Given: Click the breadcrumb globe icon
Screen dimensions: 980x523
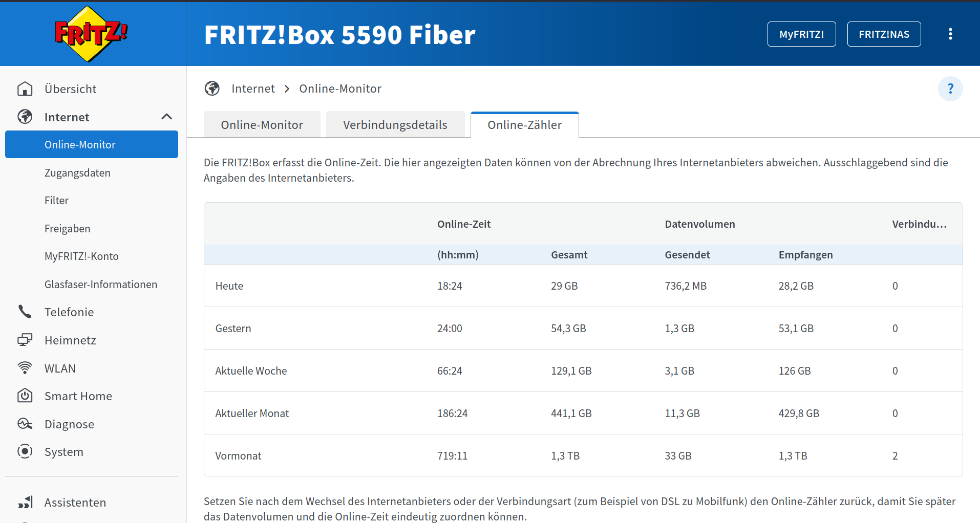Looking at the screenshot, I should tap(212, 89).
